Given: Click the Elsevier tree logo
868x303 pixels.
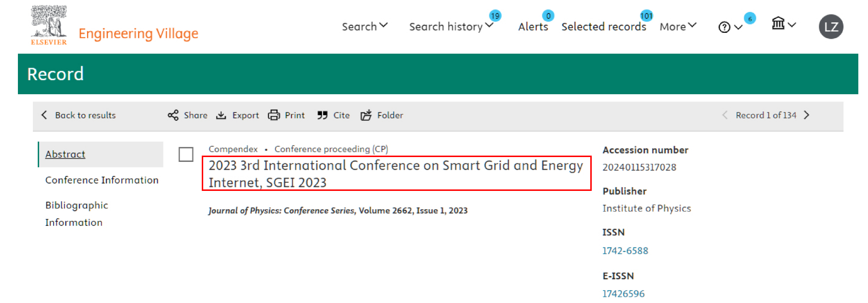Looking at the screenshot, I should [x=49, y=25].
